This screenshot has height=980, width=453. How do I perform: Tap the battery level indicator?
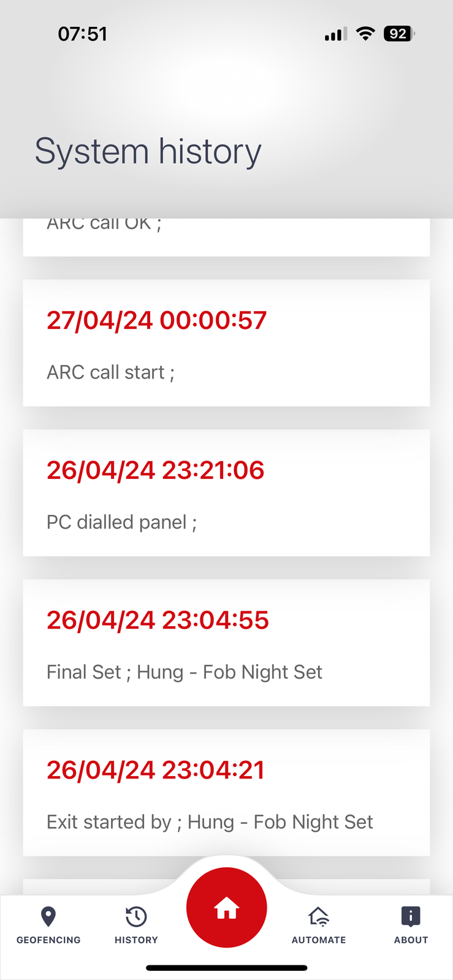399,34
